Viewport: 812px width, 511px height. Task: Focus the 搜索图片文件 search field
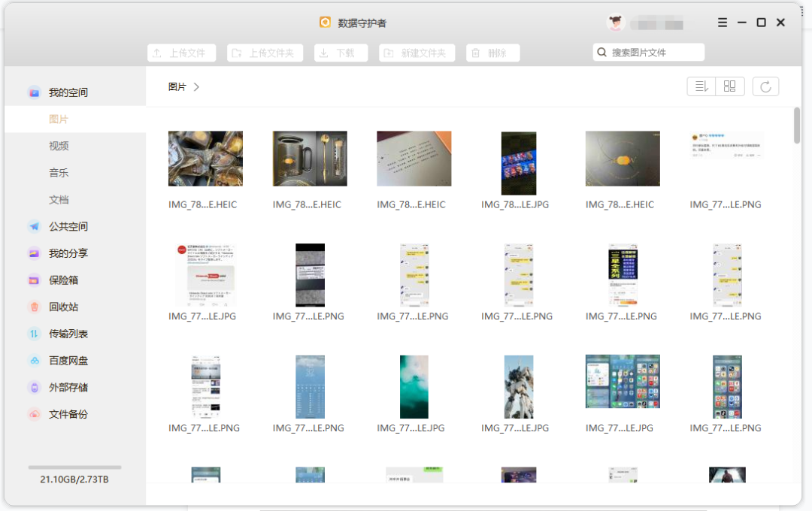(x=649, y=53)
